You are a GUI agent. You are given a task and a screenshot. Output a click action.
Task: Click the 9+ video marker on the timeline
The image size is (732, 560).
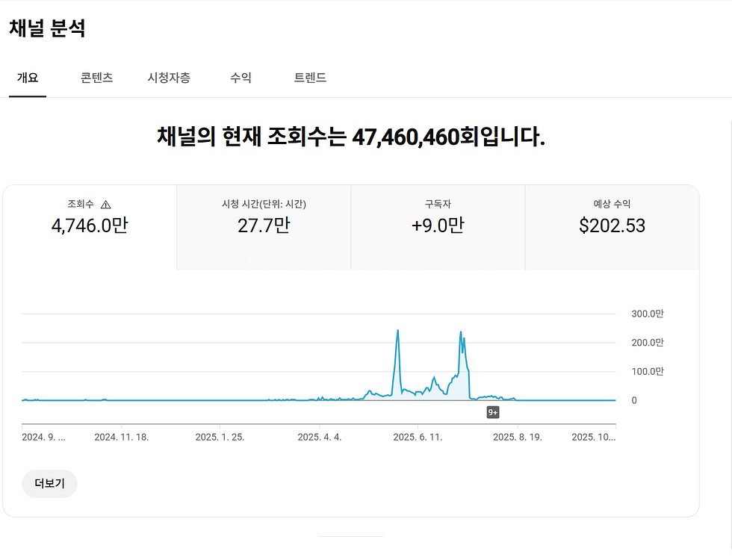[493, 412]
